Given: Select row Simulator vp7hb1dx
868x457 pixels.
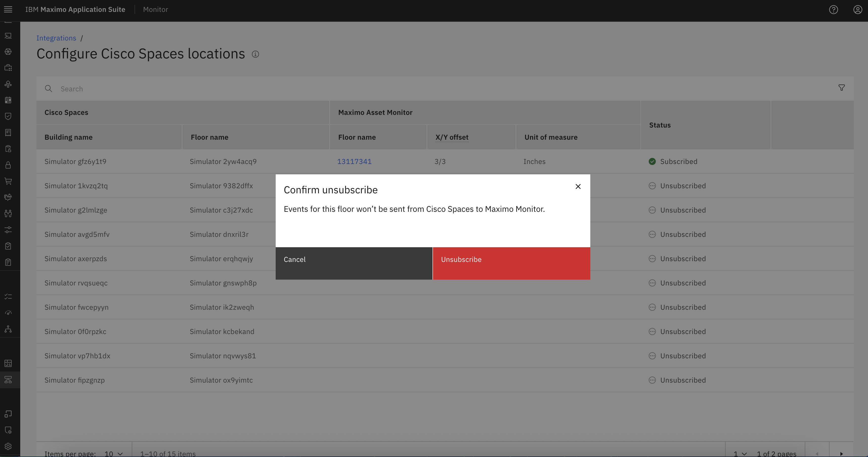Looking at the screenshot, I should (x=445, y=356).
